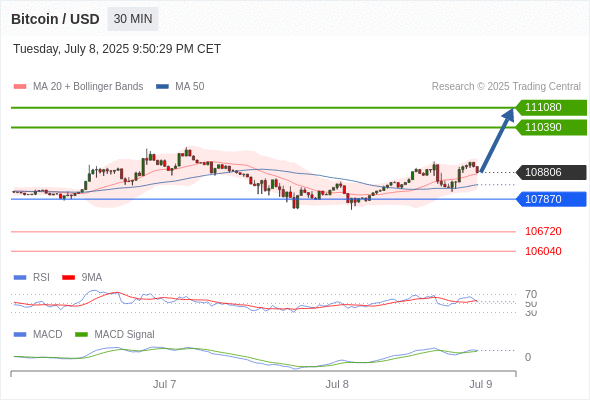Image resolution: width=590 pixels, height=400 pixels.
Task: Click the 106720 support level label
Action: [x=543, y=231]
